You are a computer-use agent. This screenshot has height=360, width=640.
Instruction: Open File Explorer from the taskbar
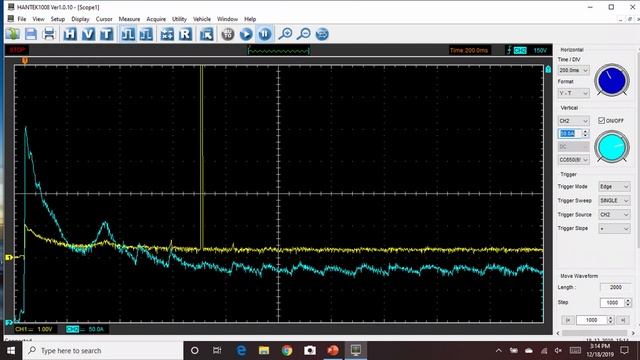coord(264,351)
